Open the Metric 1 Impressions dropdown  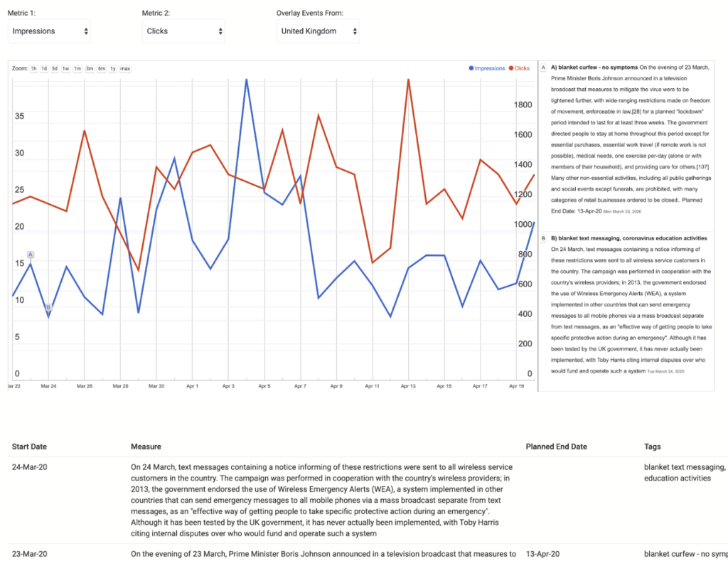49,31
